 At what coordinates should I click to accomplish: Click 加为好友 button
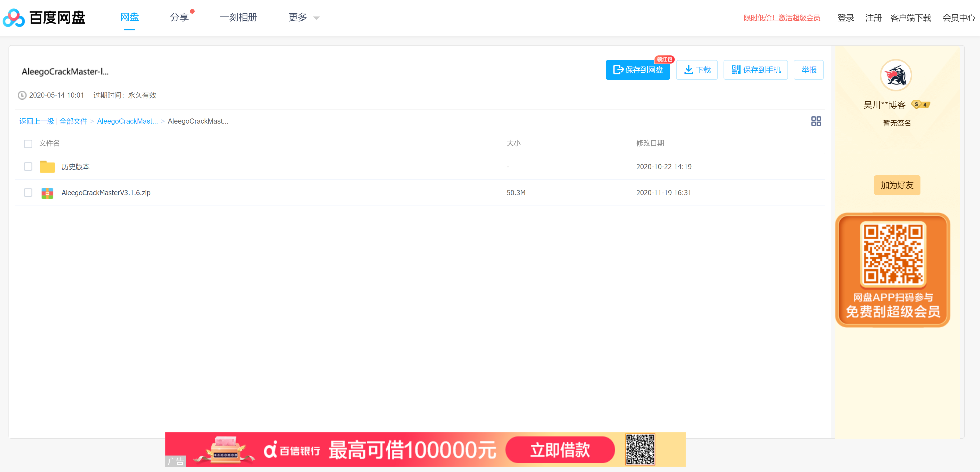point(897,185)
